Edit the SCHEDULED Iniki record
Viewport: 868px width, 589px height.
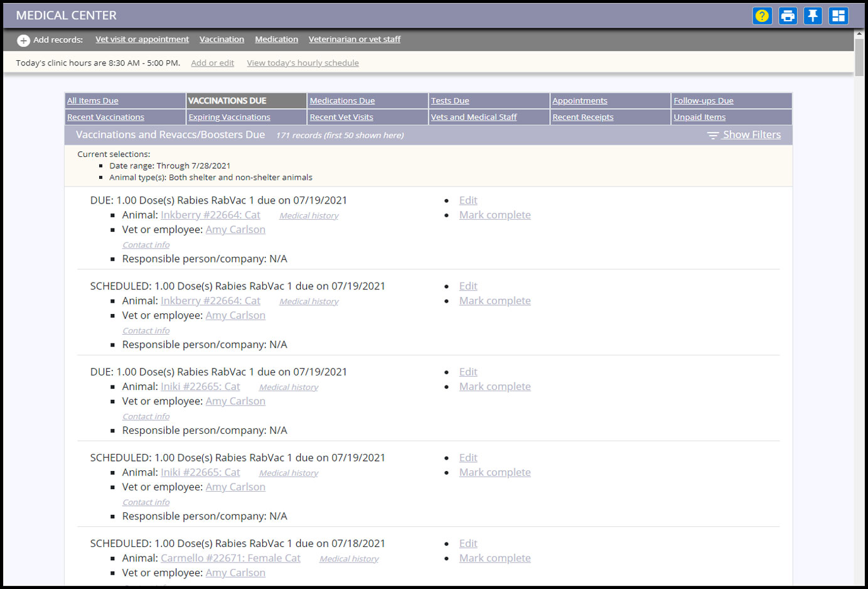coord(468,458)
